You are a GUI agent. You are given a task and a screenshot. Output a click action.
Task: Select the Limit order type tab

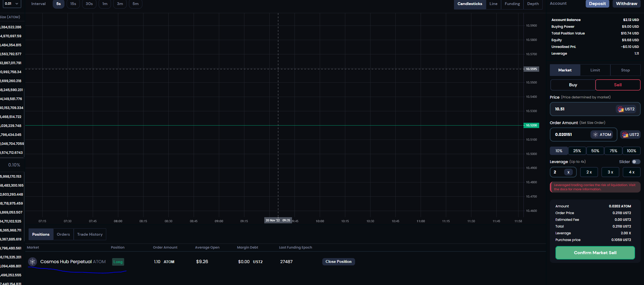click(x=595, y=70)
